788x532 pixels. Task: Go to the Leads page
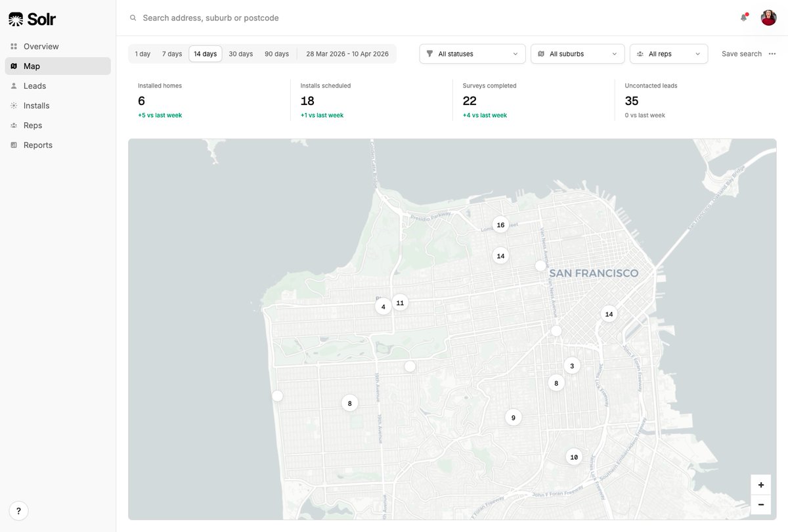pos(58,86)
